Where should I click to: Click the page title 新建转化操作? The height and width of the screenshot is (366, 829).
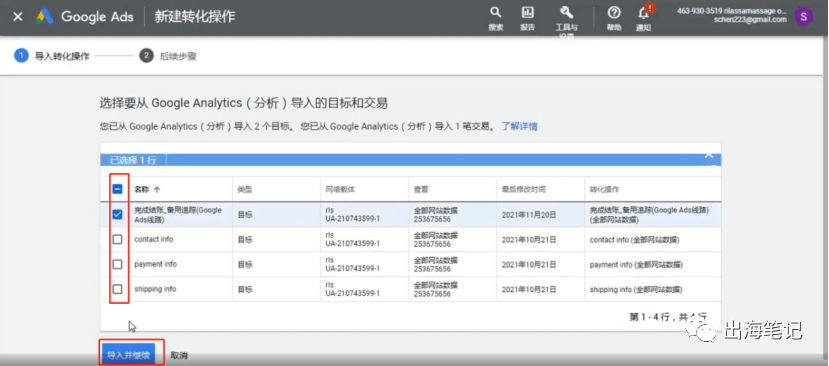(195, 17)
